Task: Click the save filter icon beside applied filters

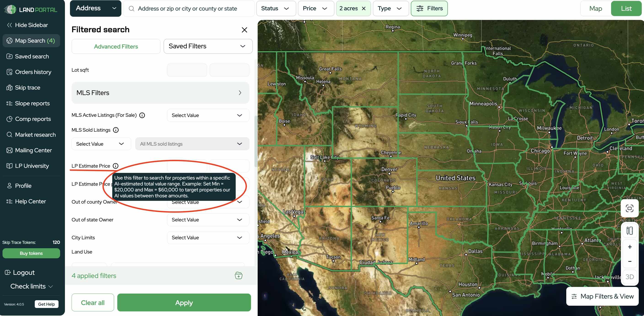Action: click(x=238, y=275)
